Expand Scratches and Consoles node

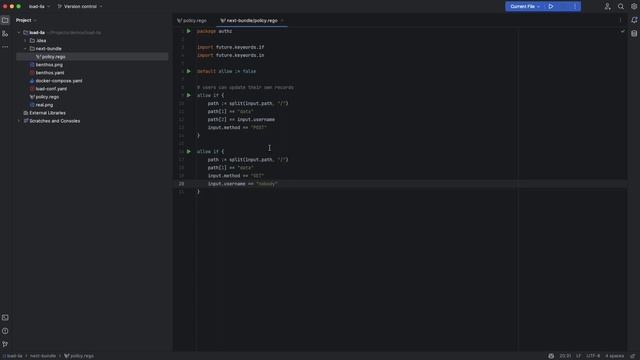point(19,121)
